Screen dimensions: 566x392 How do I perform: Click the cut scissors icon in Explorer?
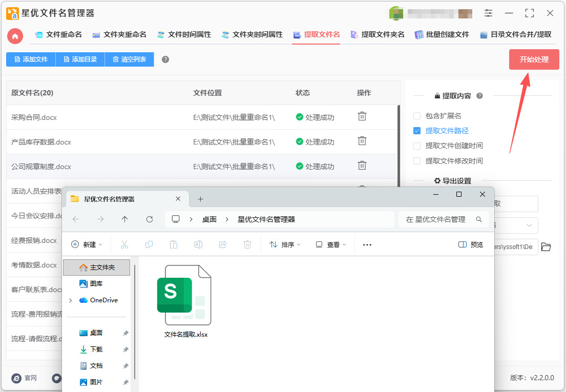coord(124,245)
